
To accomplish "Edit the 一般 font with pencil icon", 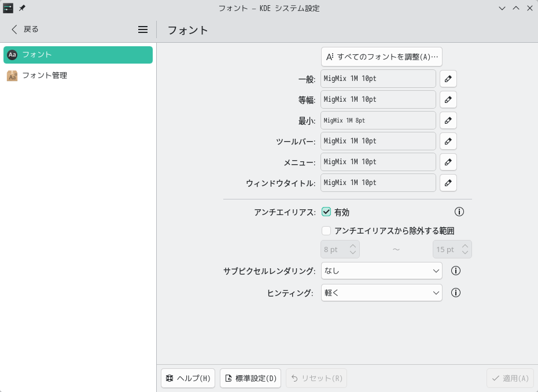I will pos(448,79).
